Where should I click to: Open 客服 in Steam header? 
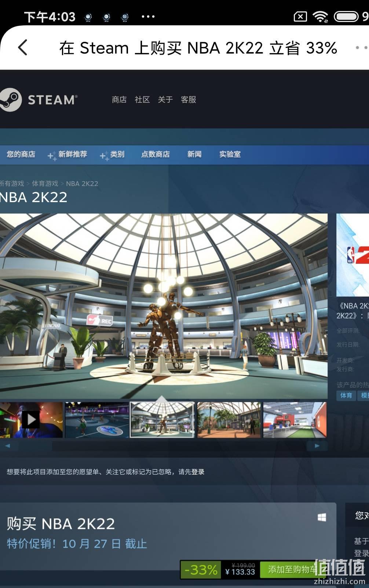point(189,99)
